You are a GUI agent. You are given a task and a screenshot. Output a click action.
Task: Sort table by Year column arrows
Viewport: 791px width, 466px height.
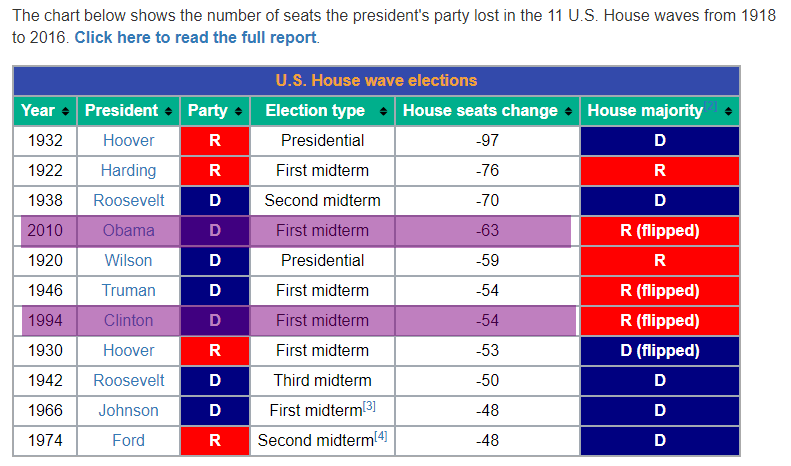66,111
